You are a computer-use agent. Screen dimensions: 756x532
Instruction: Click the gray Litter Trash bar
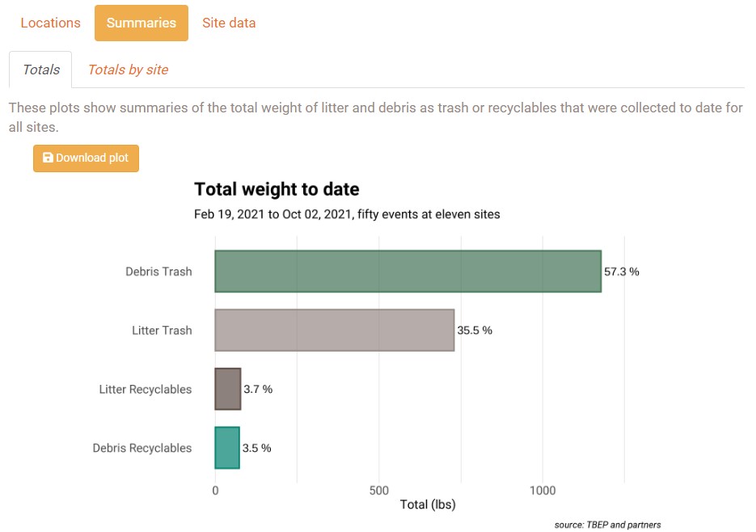pos(334,330)
